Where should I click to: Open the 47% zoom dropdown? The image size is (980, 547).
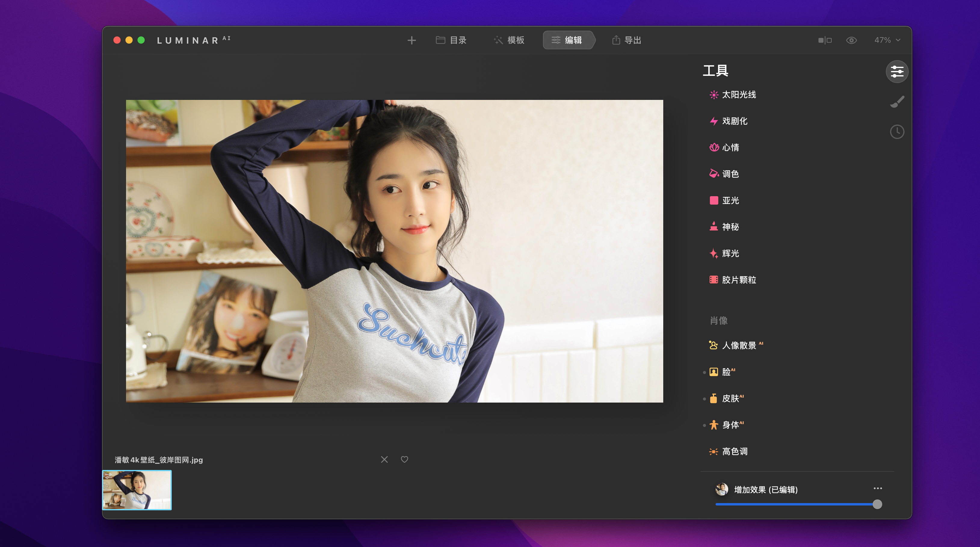pos(887,40)
